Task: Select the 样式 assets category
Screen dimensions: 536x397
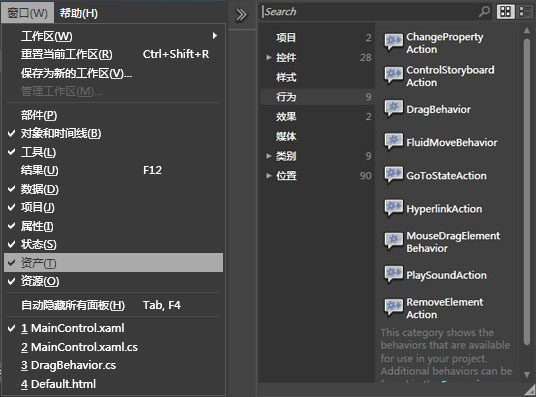Action: [x=318, y=77]
